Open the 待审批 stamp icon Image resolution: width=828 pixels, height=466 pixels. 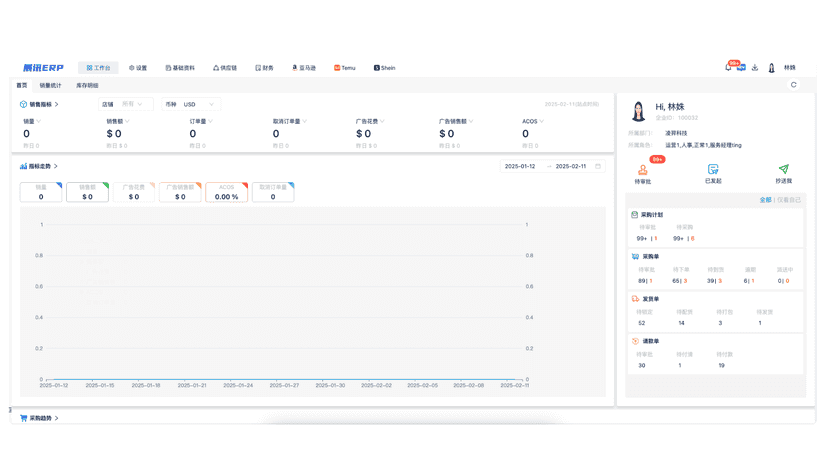(643, 170)
